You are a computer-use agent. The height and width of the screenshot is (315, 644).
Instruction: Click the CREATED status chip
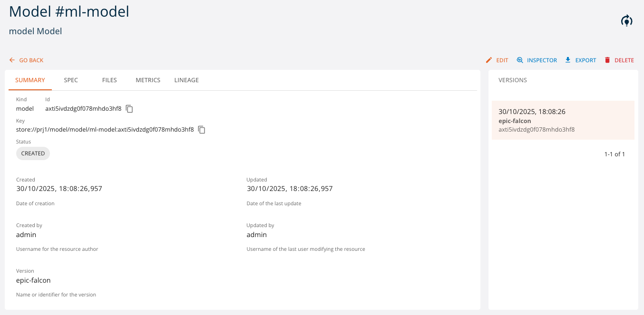point(33,153)
